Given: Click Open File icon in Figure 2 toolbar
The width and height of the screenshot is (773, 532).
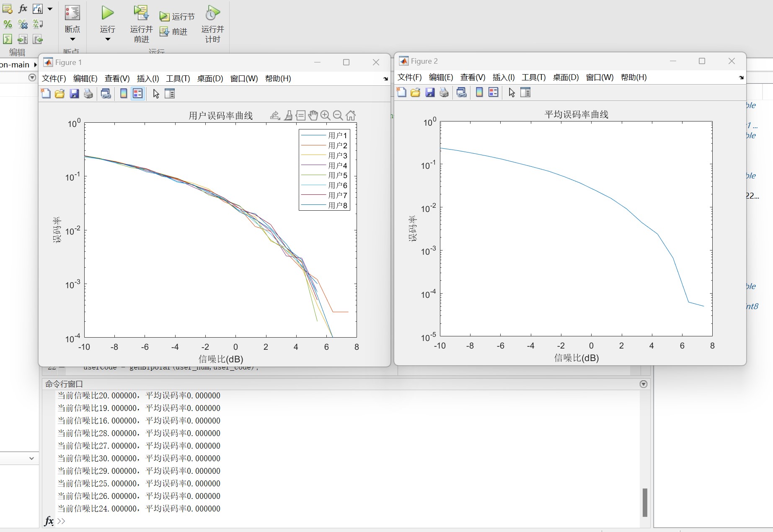Looking at the screenshot, I should [416, 92].
